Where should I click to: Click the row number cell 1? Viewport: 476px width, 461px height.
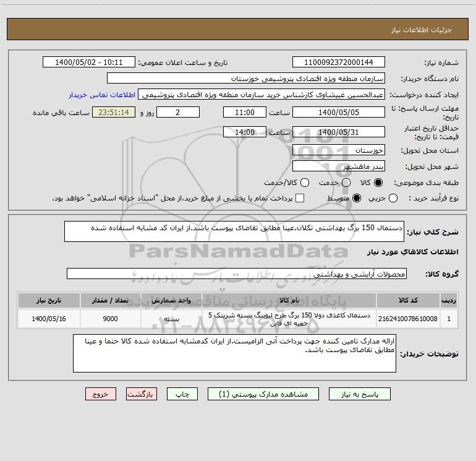449,319
